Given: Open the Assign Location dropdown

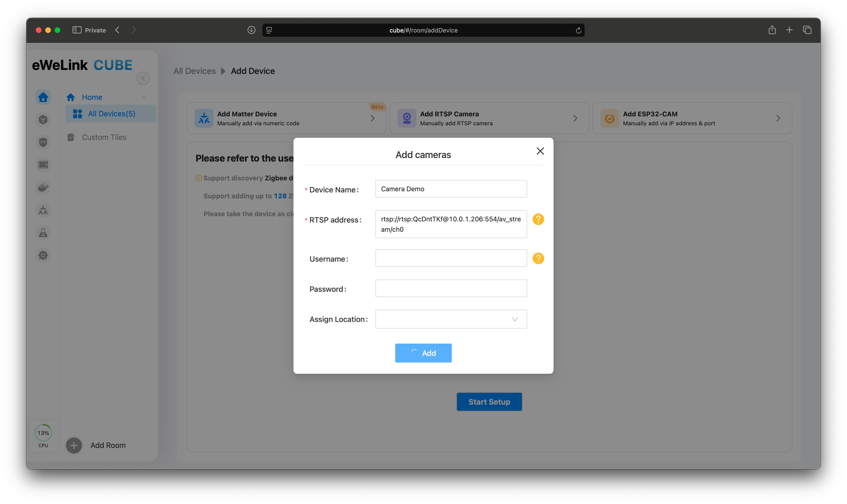Looking at the screenshot, I should click(x=451, y=319).
